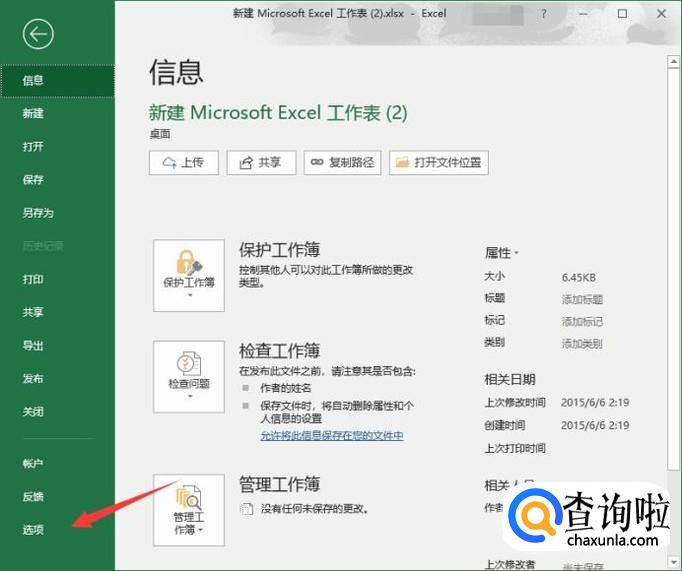Click the 添加类别 field

582,344
